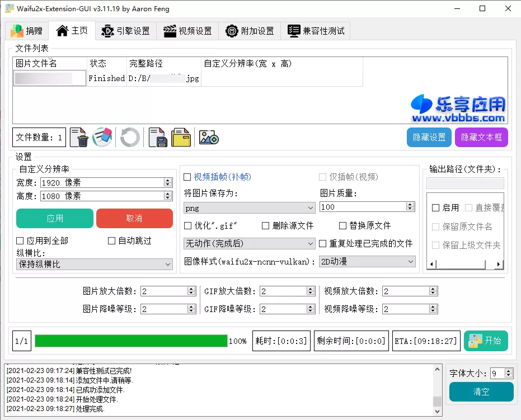Screen dimensions: 521x420
Task: Switch to the 附加设置 tab
Action: coord(249,31)
